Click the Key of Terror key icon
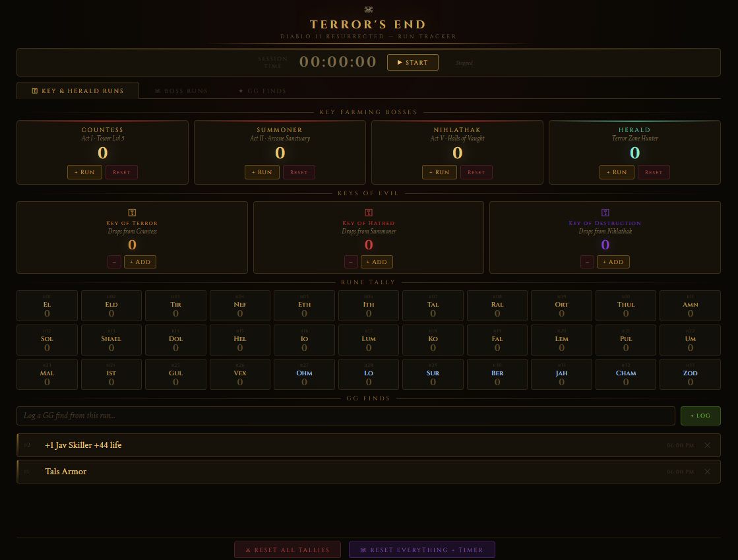 click(133, 212)
